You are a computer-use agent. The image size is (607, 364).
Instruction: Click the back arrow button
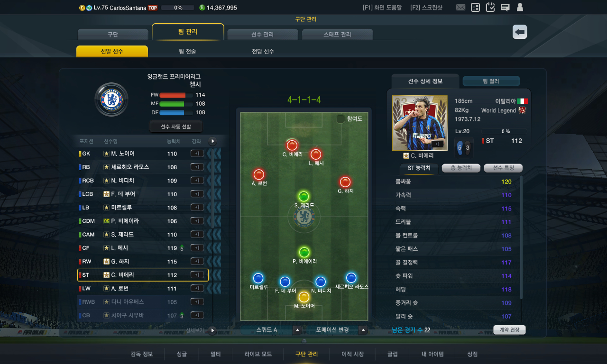520,32
